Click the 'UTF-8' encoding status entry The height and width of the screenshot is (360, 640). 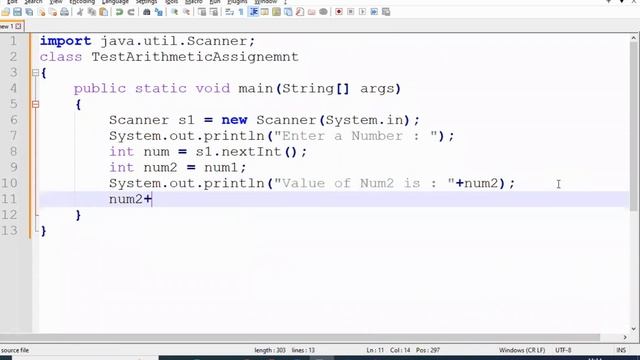(x=563, y=350)
